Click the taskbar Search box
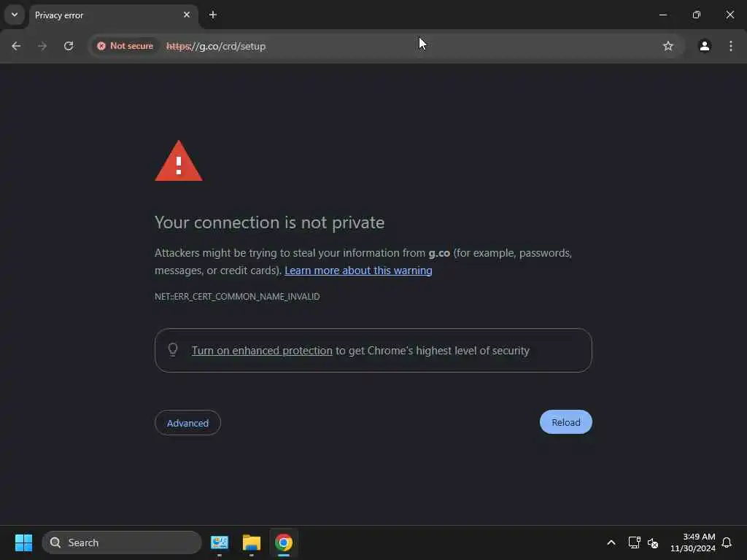Viewport: 747px width, 560px height. 122,542
